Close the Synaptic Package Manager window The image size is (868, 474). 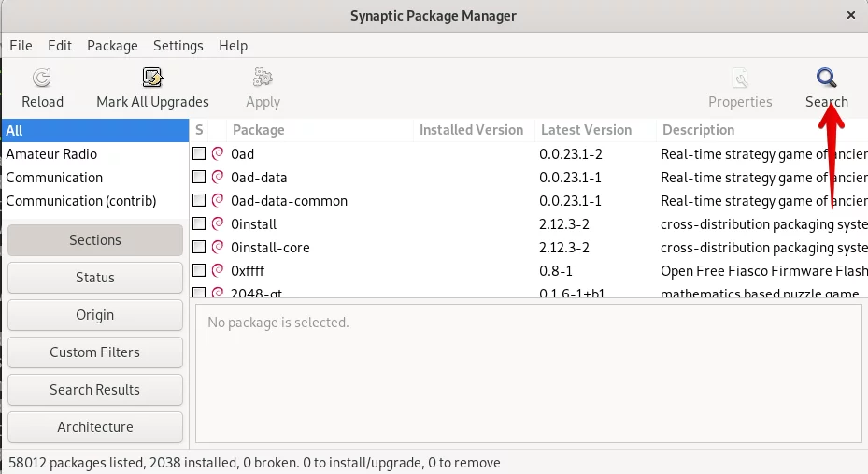851,16
